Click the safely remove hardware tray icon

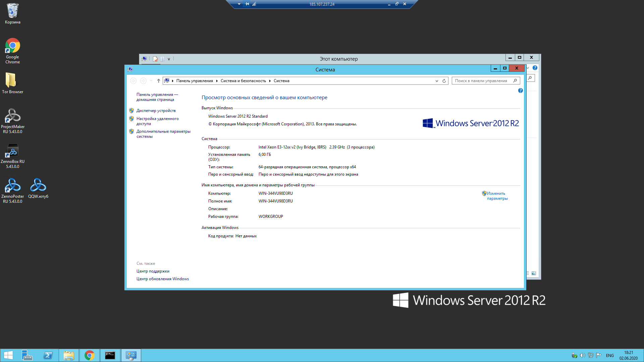coord(574,355)
